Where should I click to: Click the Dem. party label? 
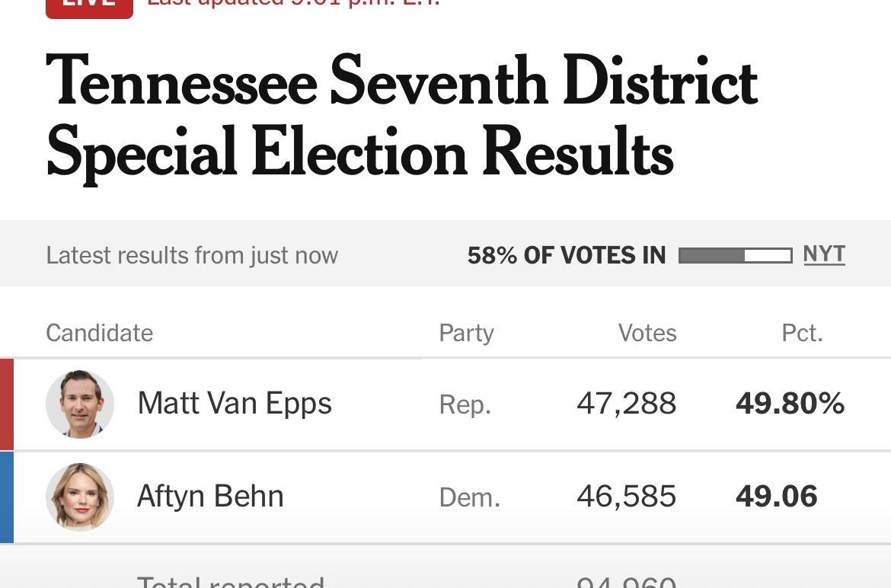[x=470, y=497]
